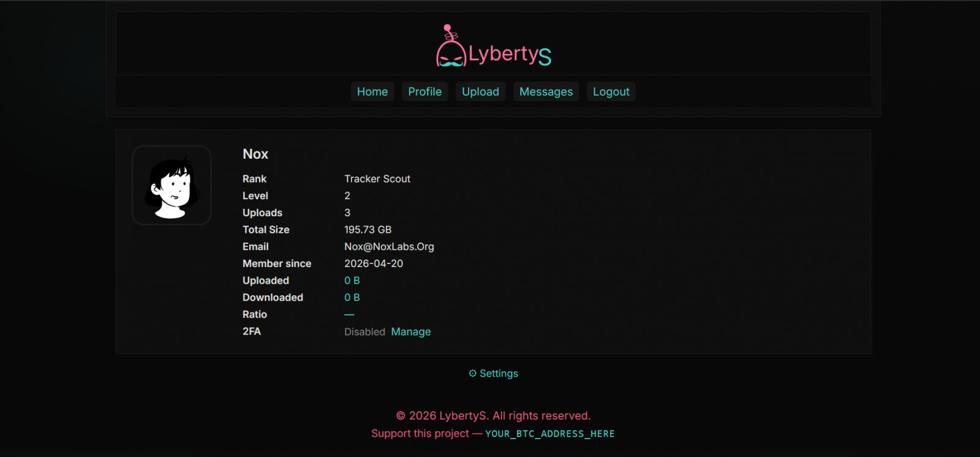The width and height of the screenshot is (980, 457).
Task: Click the Tracker Scout rank value
Action: [x=377, y=179]
